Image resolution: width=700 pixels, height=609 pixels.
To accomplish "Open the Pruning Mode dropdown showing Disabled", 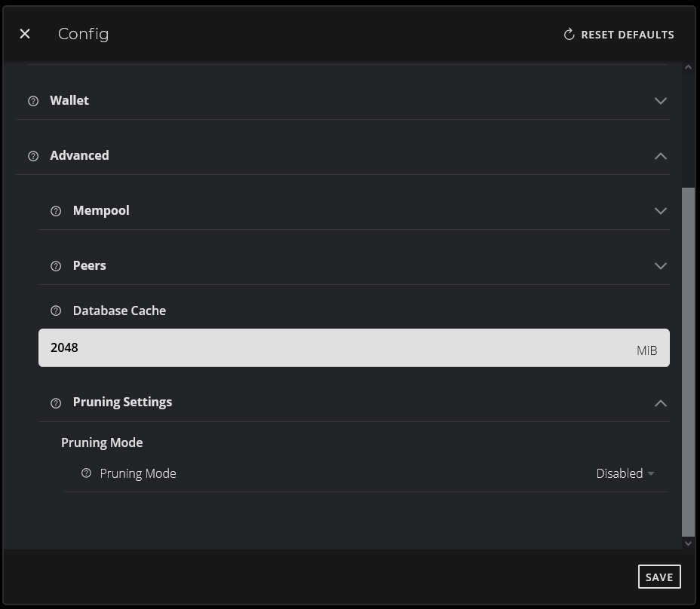I will [x=625, y=473].
